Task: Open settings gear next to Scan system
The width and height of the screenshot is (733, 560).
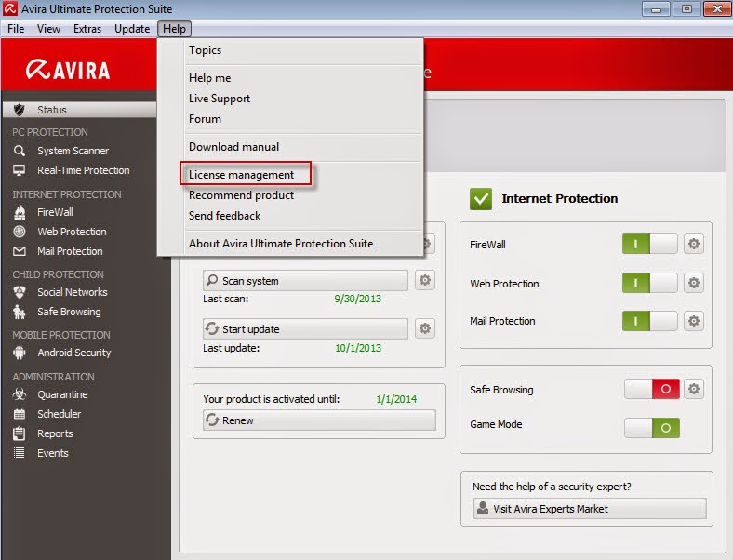Action: [x=424, y=280]
